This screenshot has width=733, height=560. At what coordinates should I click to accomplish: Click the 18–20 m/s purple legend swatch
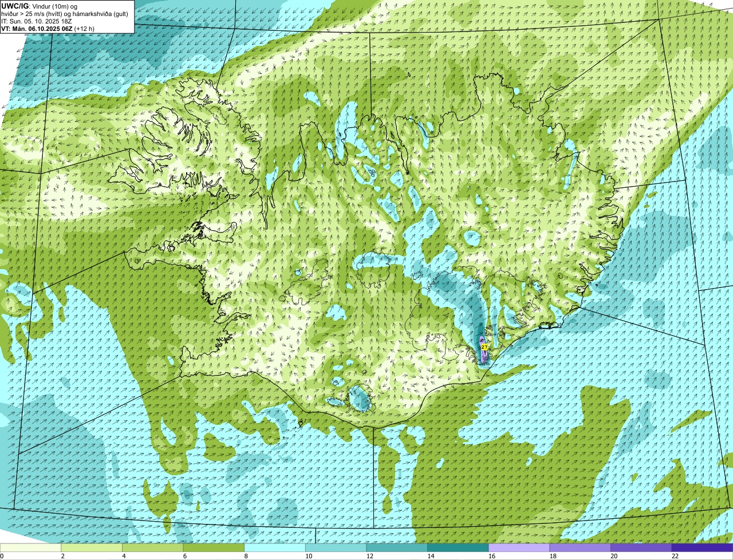580,547
